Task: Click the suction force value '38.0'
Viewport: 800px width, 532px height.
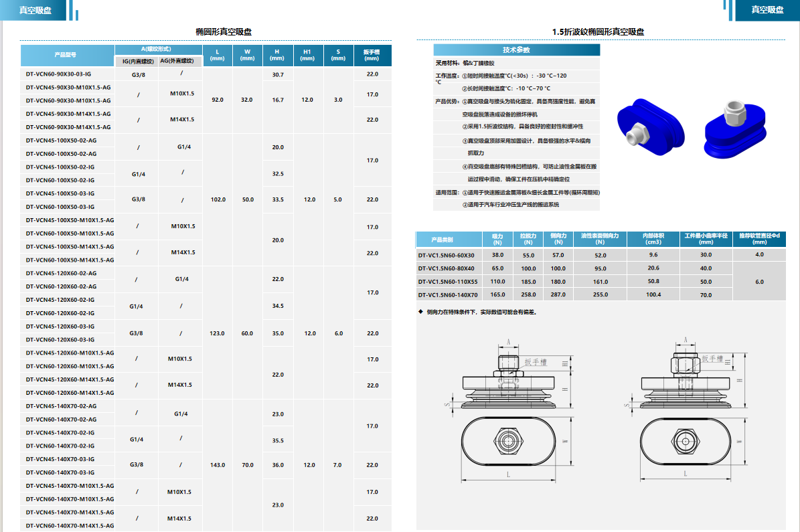Action: [497, 255]
